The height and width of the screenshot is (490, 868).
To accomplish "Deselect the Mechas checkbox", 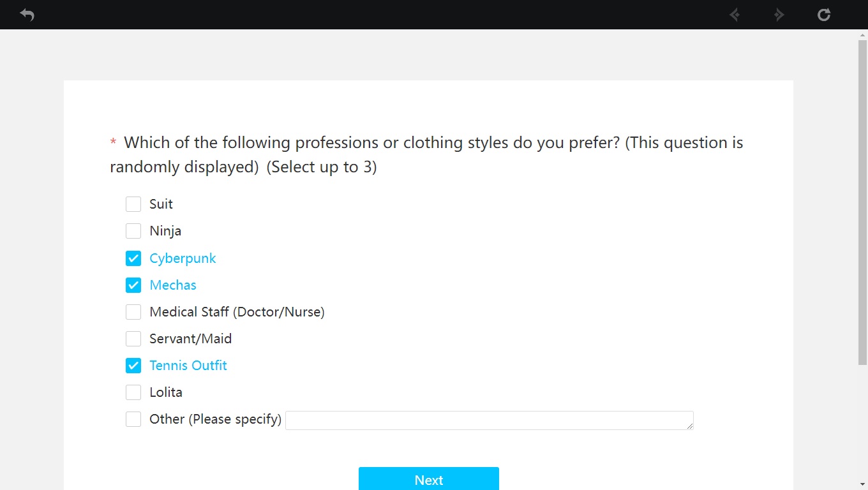I will pyautogui.click(x=133, y=285).
